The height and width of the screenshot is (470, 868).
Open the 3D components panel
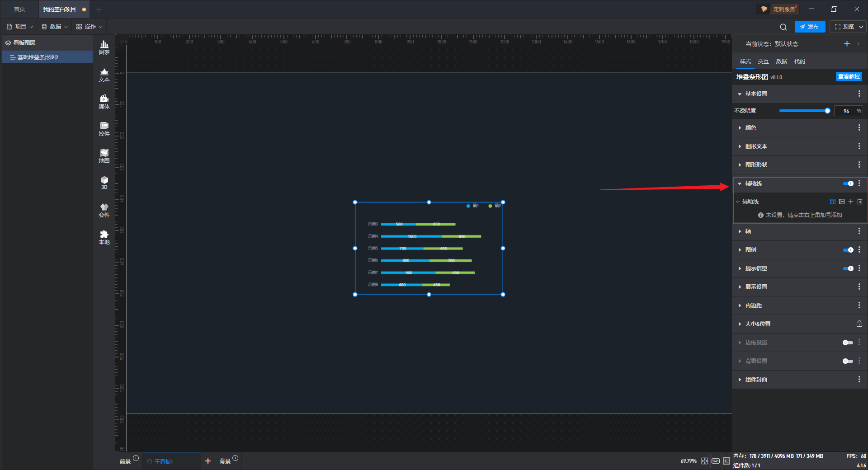click(x=104, y=183)
